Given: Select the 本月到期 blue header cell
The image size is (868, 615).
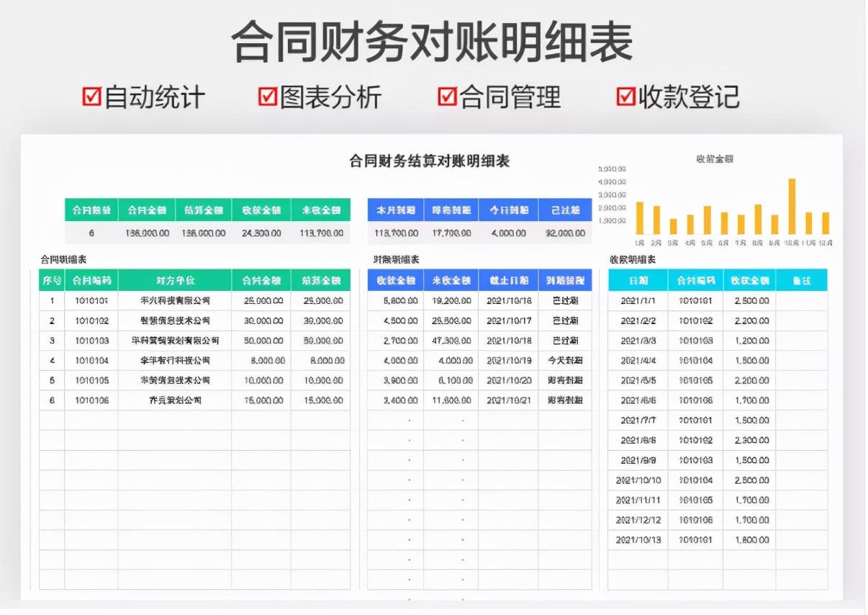Looking at the screenshot, I should 395,210.
